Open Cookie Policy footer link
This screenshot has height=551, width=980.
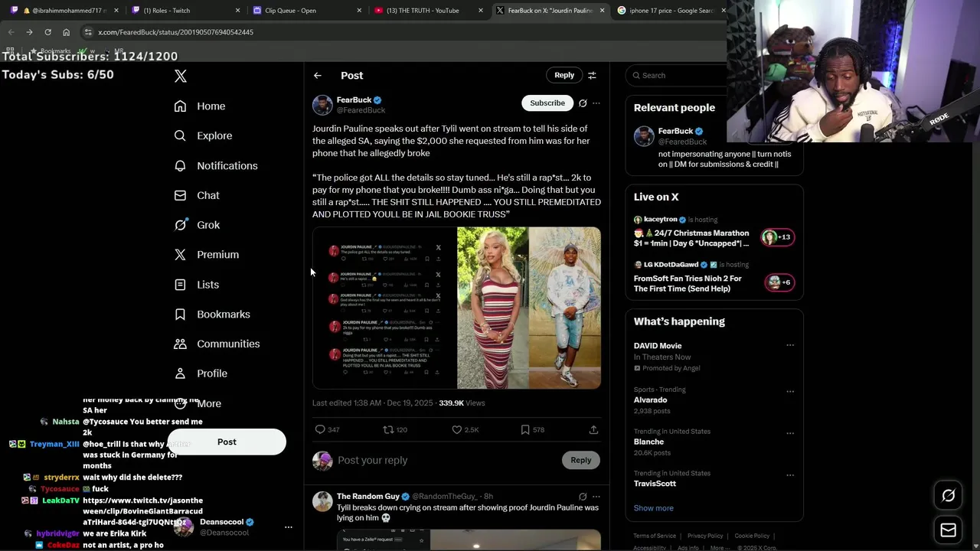(752, 536)
